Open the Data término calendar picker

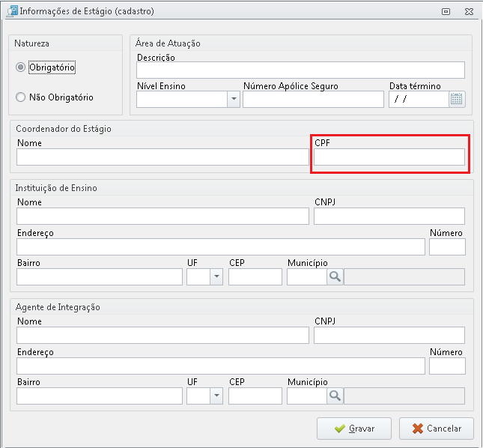click(x=457, y=99)
